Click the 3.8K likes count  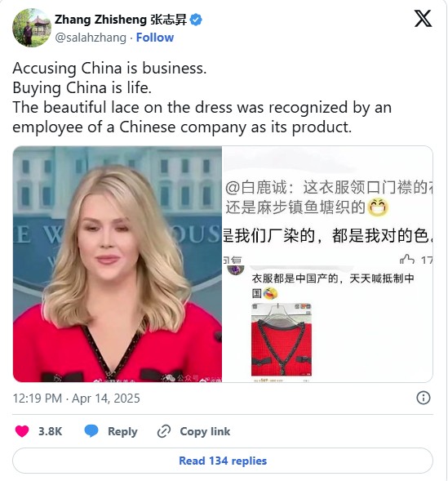pyautogui.click(x=51, y=431)
